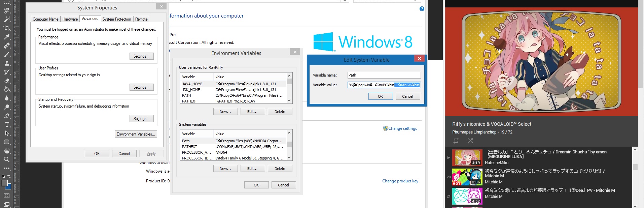The width and height of the screenshot is (644, 208).
Task: Switch to the Remote tab
Action: tap(141, 19)
